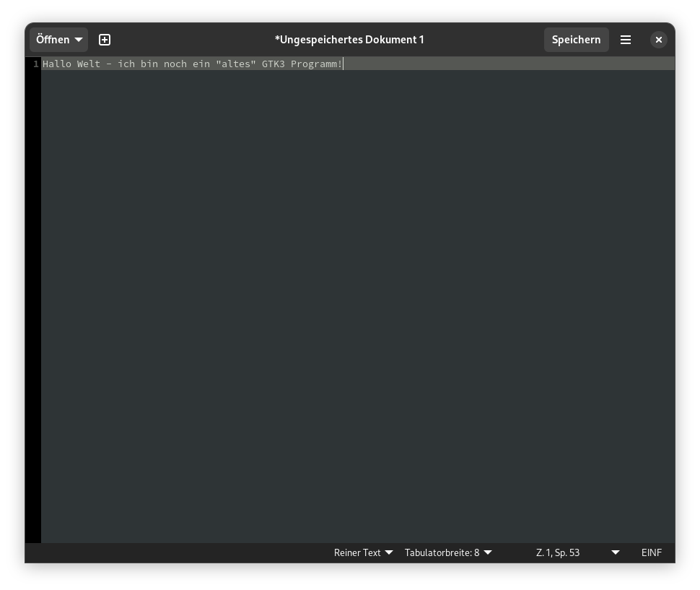The height and width of the screenshot is (590, 700).
Task: Create a new document tab with the plus icon
Action: point(105,40)
